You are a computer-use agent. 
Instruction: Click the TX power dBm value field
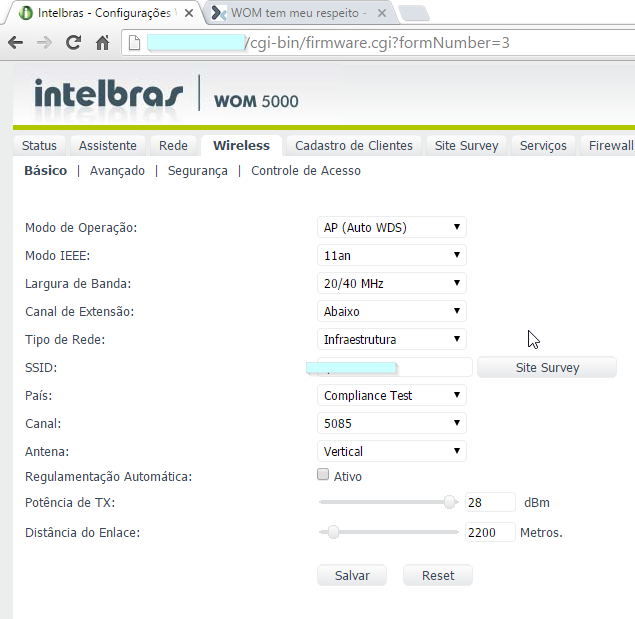pos(490,502)
